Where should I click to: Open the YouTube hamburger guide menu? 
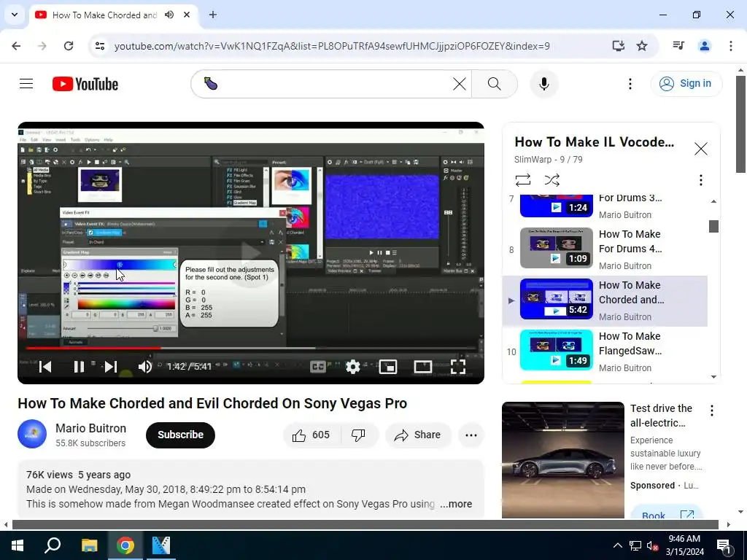(26, 84)
